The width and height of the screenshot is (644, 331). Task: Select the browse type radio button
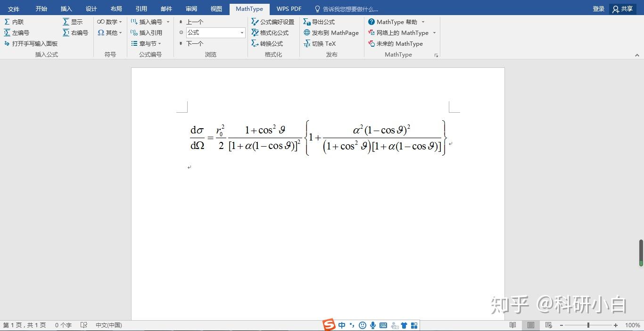coord(181,33)
